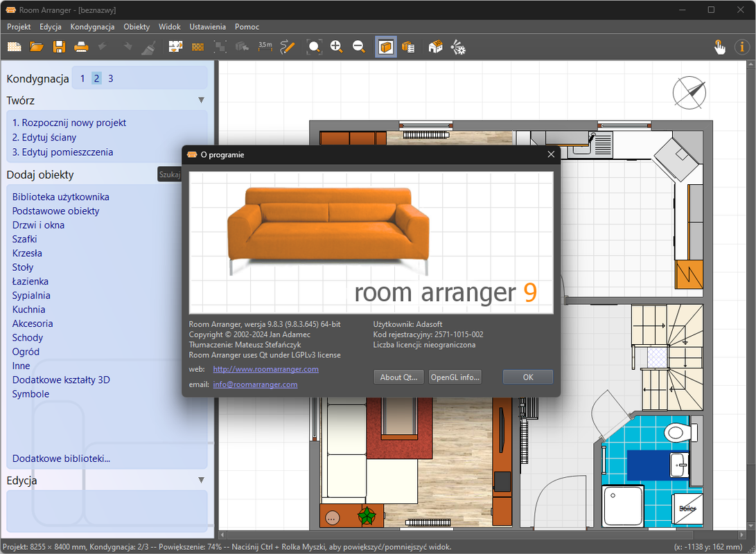Open Drzwi i okna category

point(38,225)
